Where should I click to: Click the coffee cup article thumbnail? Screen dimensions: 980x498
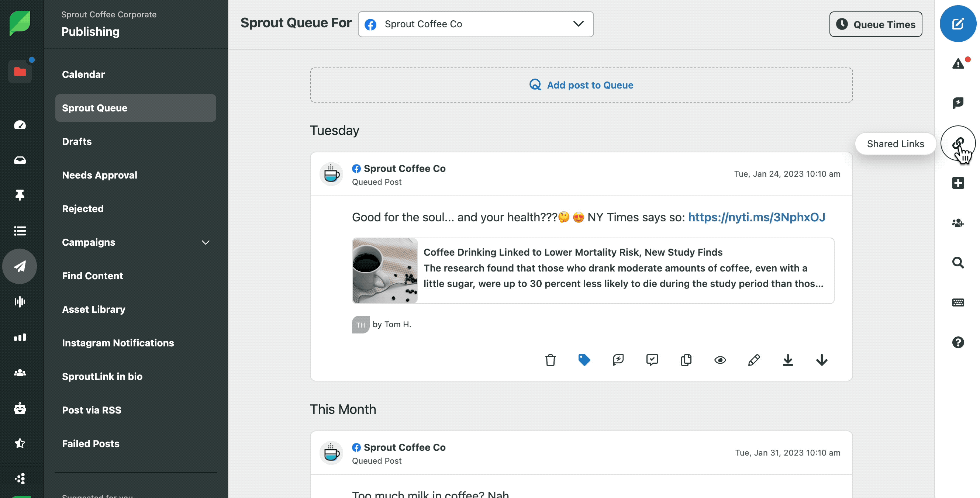384,270
